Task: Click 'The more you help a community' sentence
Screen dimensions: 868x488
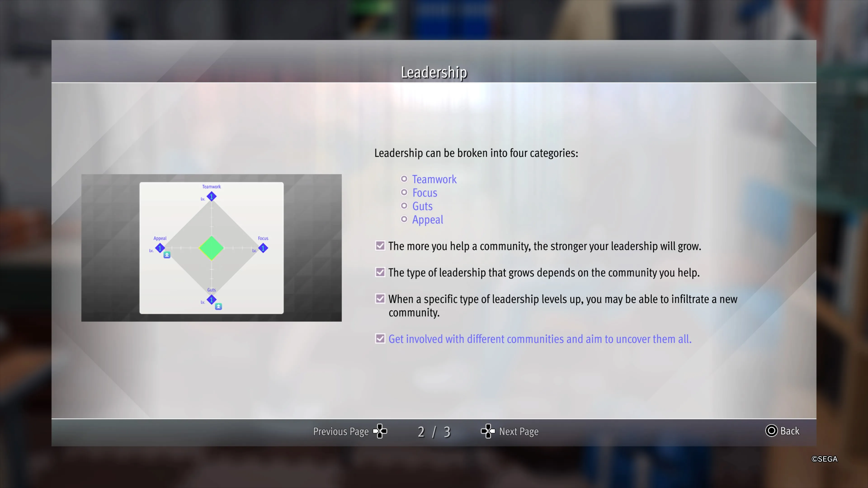Action: click(x=545, y=246)
